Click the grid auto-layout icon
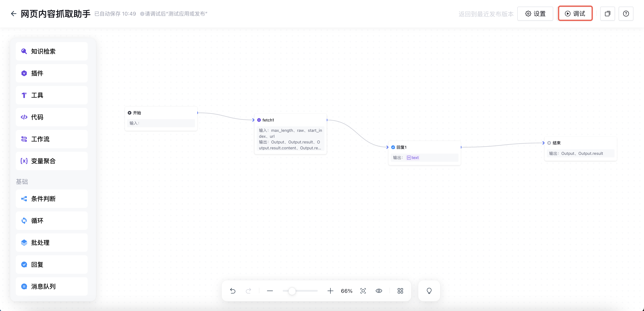Image resolution: width=644 pixels, height=311 pixels. [400, 291]
